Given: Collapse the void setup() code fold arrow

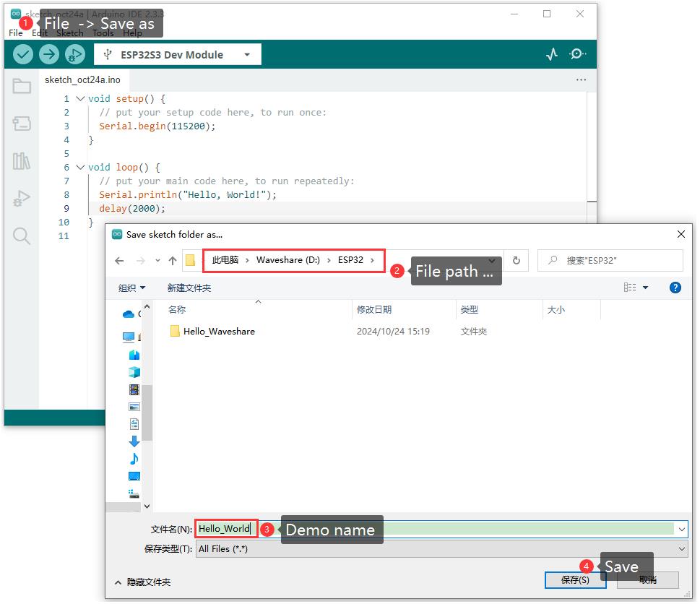Looking at the screenshot, I should pos(79,99).
